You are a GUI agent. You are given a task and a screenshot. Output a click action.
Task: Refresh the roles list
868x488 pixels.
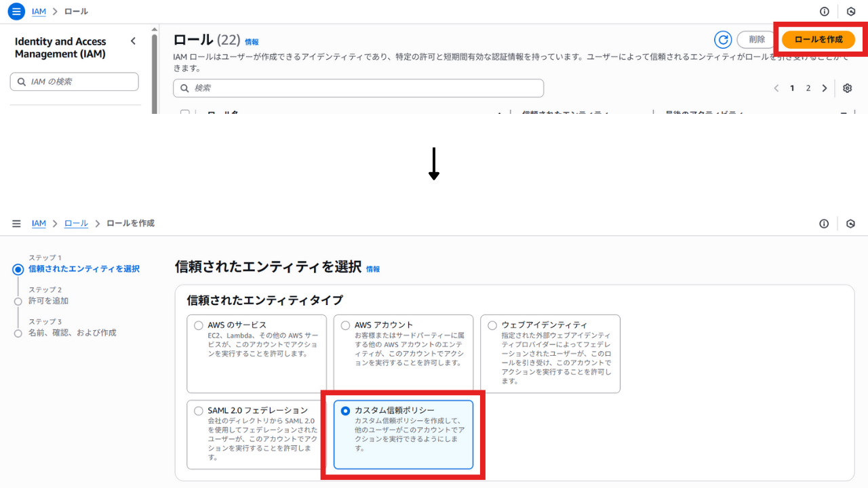[723, 39]
